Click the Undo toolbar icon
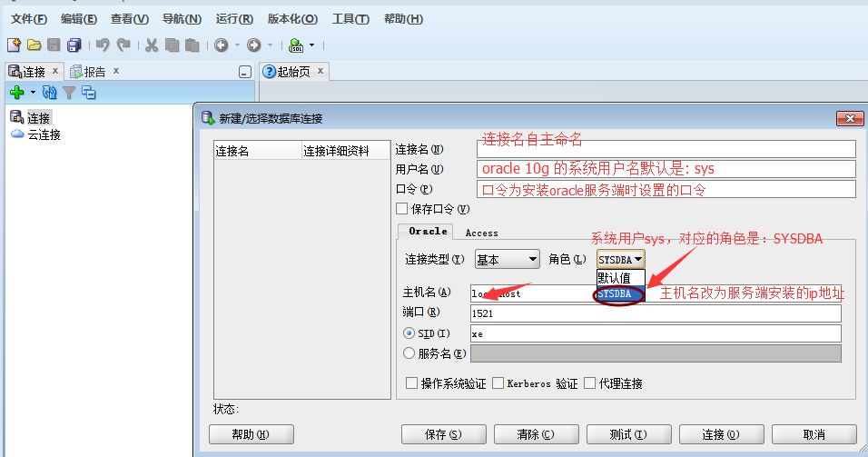 point(103,45)
